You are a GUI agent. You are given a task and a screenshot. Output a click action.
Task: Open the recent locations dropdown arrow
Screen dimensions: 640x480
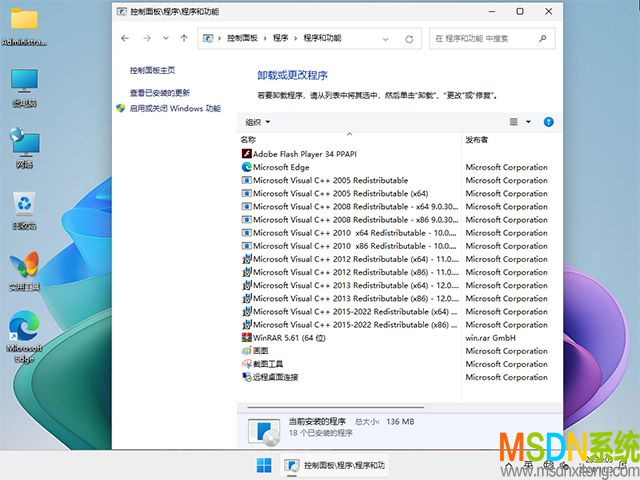(x=166, y=38)
